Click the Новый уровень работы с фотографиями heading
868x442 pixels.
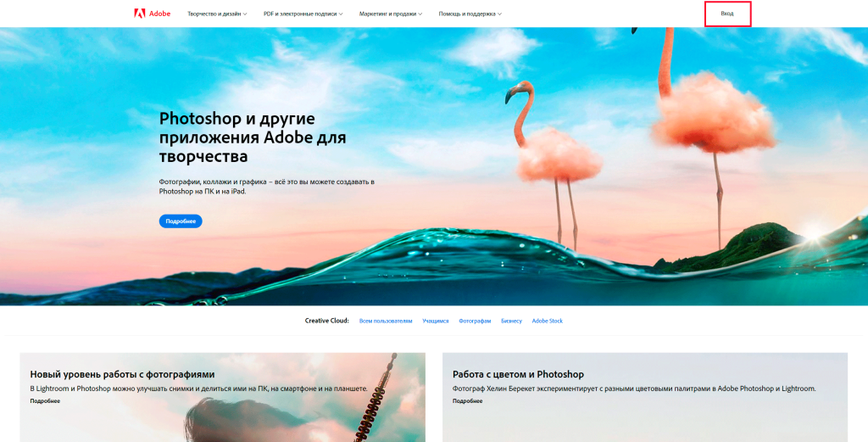[x=122, y=374]
